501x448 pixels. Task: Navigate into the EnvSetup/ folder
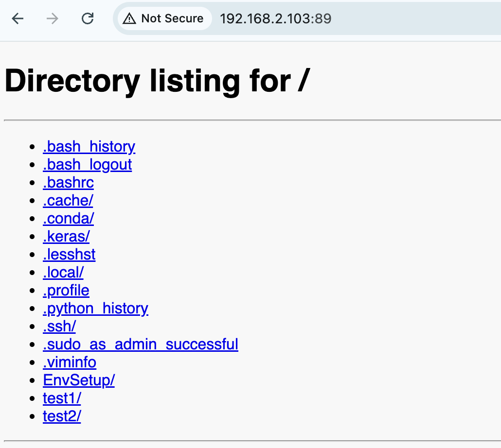79,380
